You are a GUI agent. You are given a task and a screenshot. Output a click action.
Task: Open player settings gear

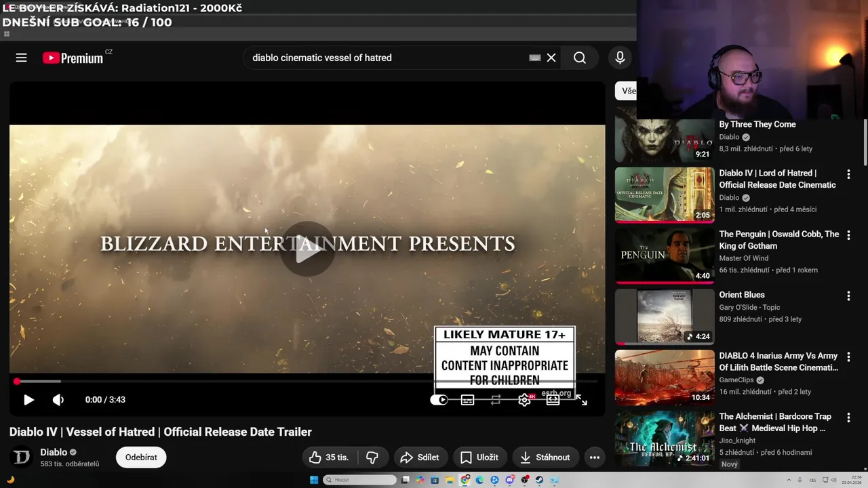[x=524, y=400]
